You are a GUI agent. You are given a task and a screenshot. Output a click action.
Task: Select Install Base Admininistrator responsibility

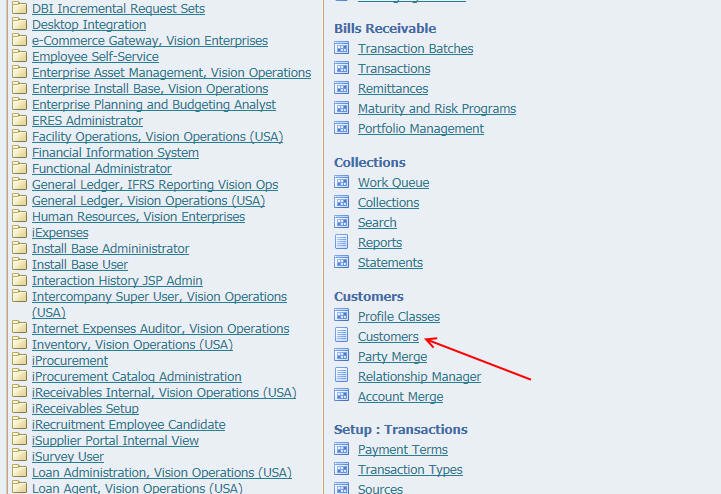tap(110, 249)
